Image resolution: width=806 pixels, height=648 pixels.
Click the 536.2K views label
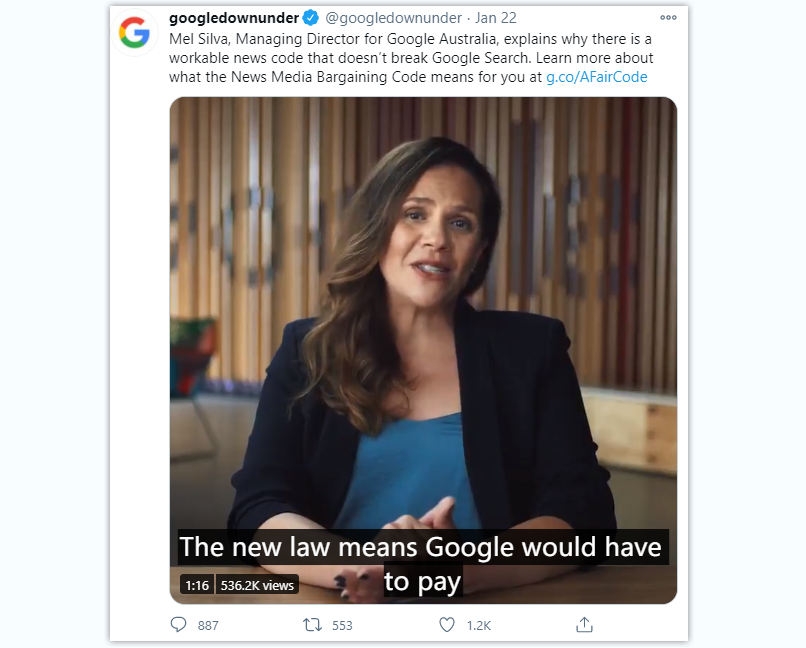[x=257, y=585]
